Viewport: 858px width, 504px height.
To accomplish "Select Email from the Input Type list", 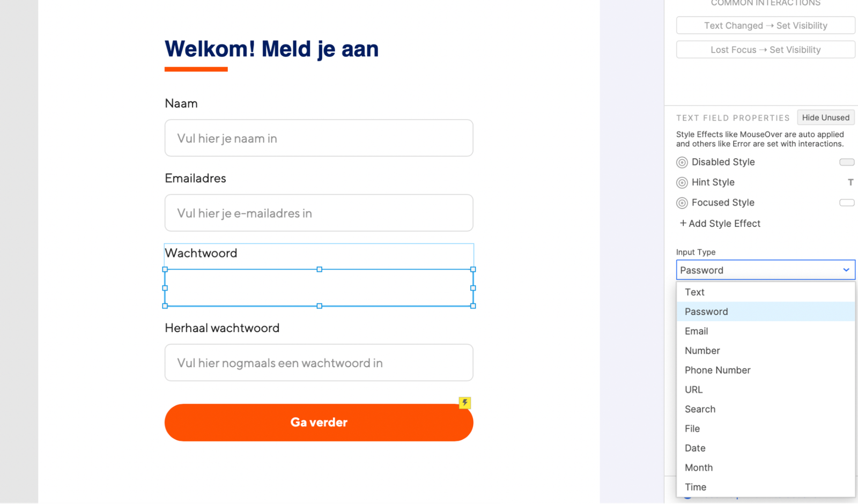I will pos(696,331).
